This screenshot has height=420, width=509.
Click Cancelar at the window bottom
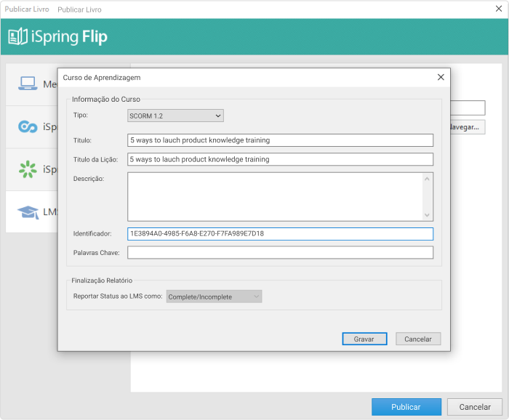click(474, 407)
